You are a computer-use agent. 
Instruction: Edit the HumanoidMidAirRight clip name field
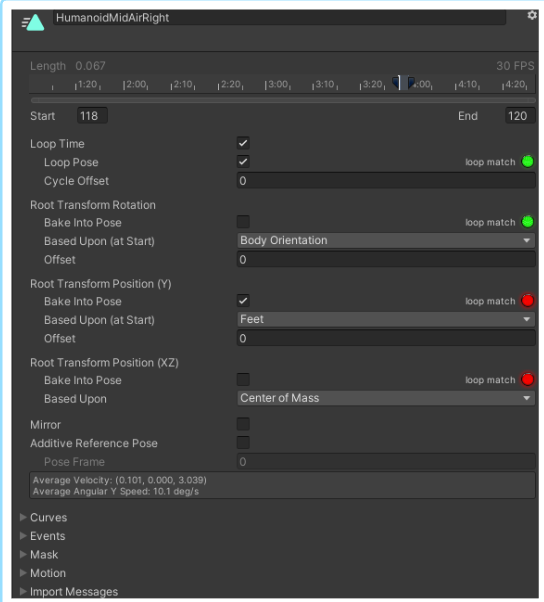tap(279, 18)
